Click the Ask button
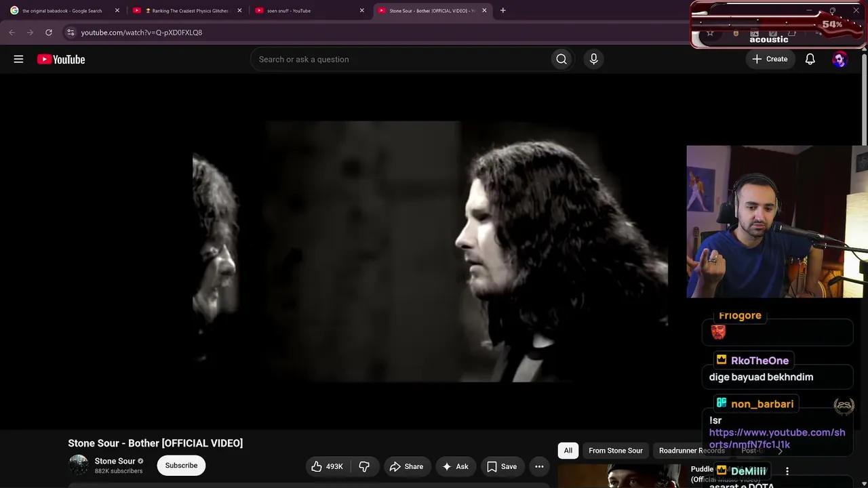 pos(455,466)
